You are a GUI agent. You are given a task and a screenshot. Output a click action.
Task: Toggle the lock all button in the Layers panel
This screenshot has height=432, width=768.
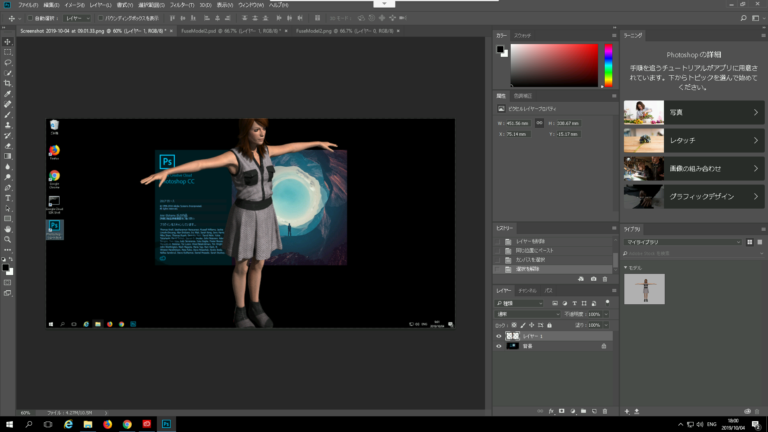tap(550, 325)
